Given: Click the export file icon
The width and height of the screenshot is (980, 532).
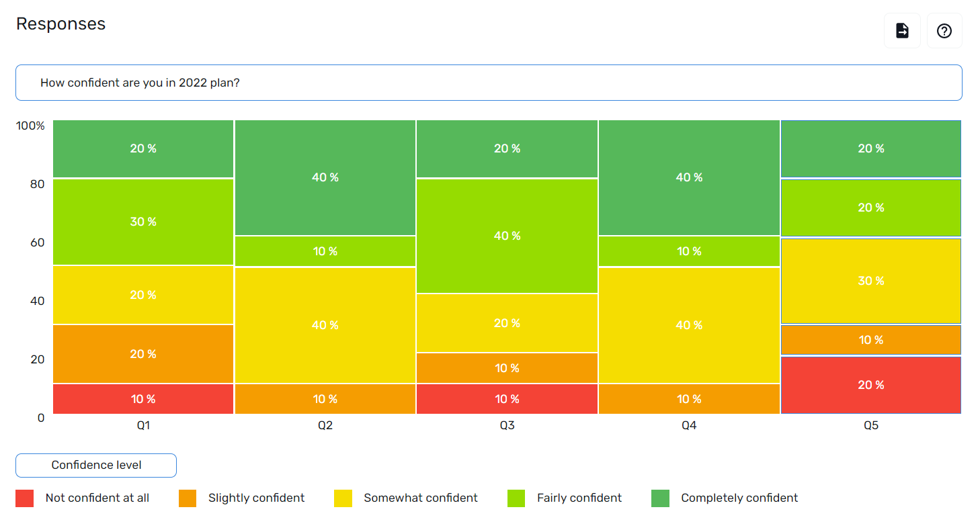Looking at the screenshot, I should (x=902, y=31).
